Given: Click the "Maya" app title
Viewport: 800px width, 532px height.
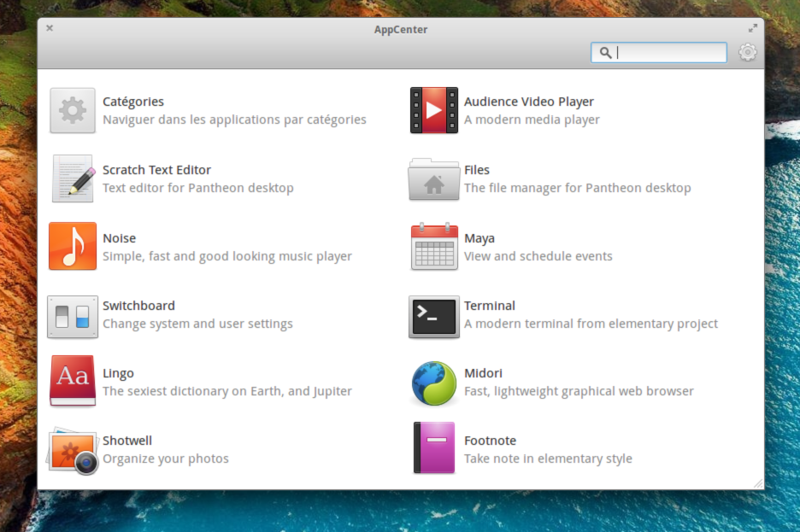Looking at the screenshot, I should click(479, 238).
